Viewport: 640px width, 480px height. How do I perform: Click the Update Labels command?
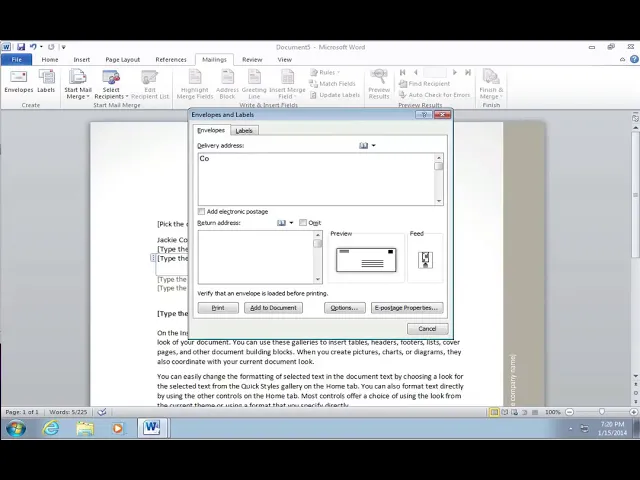click(x=335, y=95)
